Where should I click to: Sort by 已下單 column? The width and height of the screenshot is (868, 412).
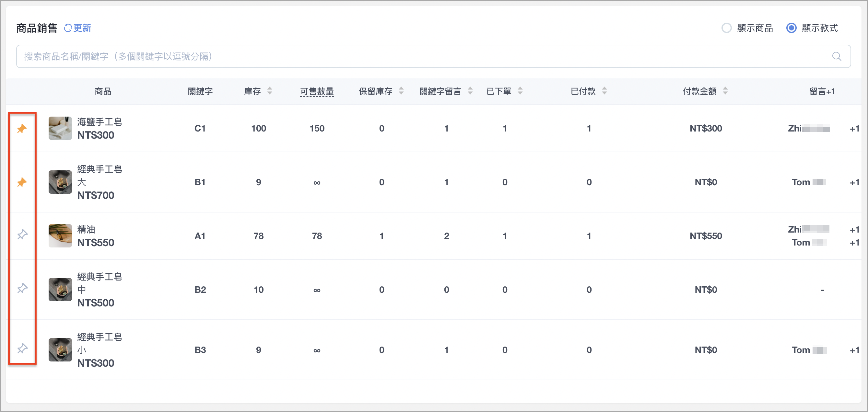[x=520, y=91]
